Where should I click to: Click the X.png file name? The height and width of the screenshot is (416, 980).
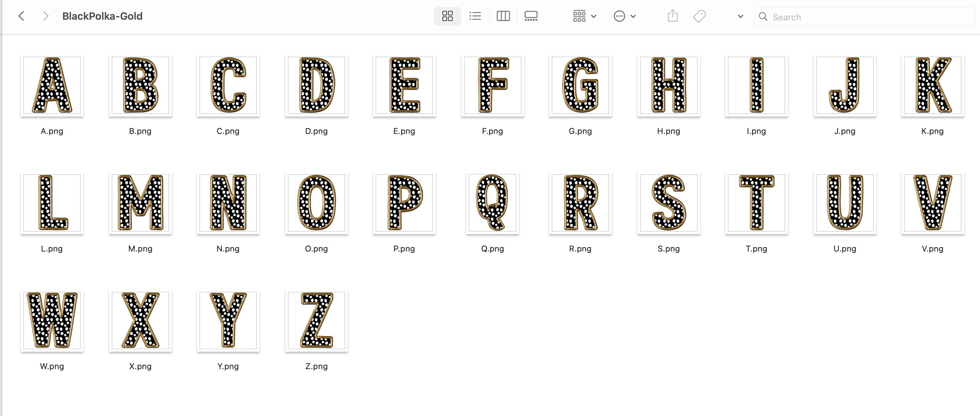click(140, 366)
